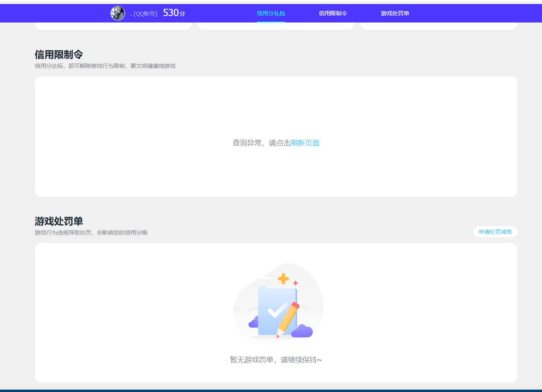Click the text 暂无游戏罚单，请继续保持~
Image resolution: width=542 pixels, height=392 pixels.
click(276, 360)
